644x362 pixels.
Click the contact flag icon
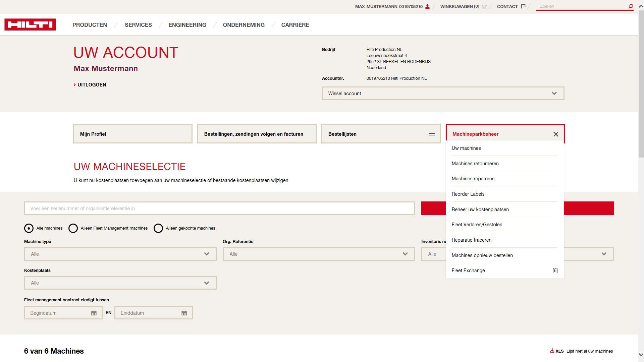523,6
